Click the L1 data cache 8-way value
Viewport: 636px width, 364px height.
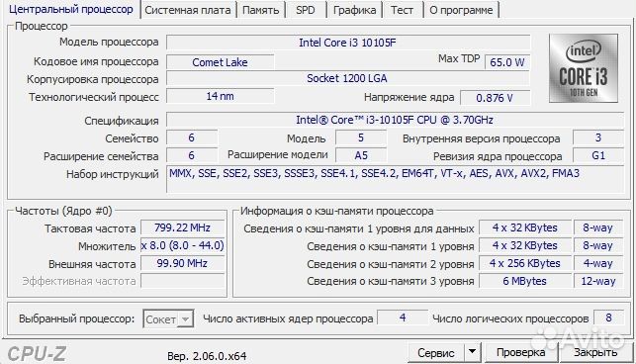coord(597,227)
